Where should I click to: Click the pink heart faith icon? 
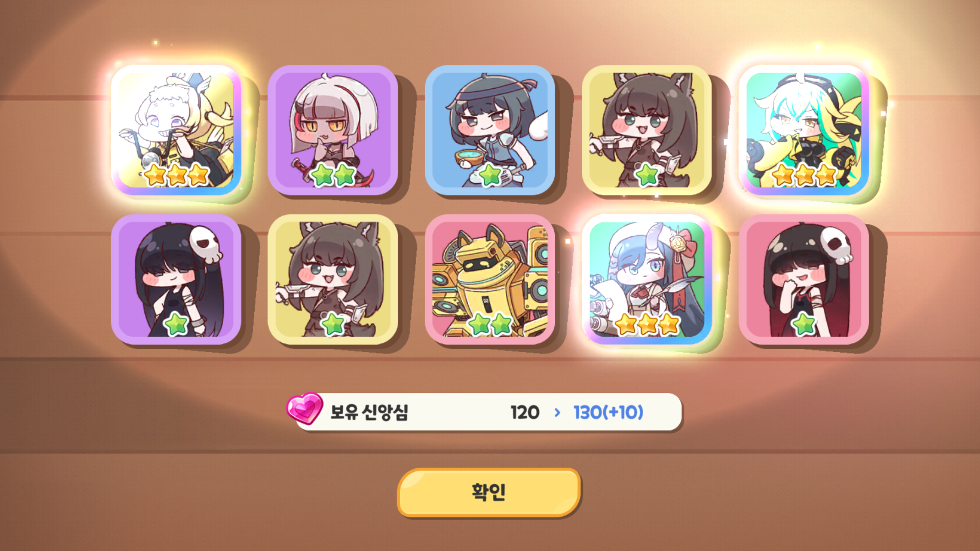[x=304, y=408]
